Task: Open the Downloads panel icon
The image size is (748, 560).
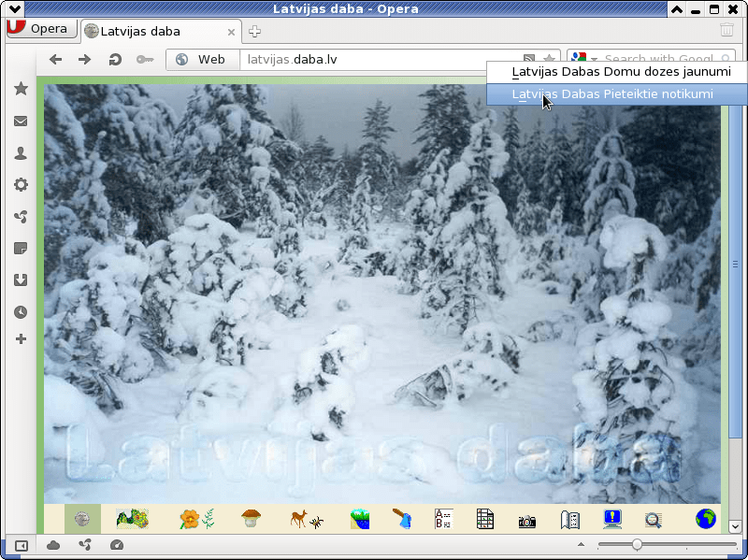Action: tap(21, 280)
